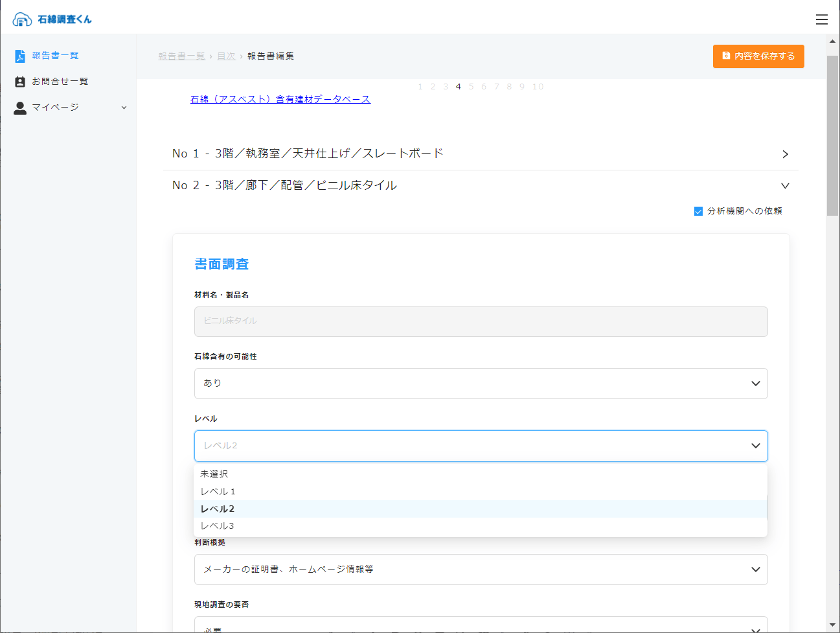Go to 目次 in the breadcrumb
Viewport: 840px width, 633px height.
pyautogui.click(x=226, y=56)
